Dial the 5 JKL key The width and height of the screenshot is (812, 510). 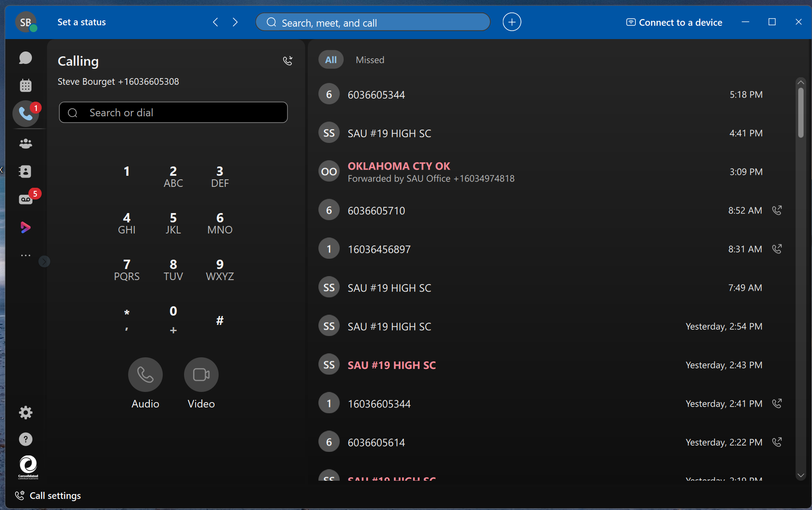tap(173, 223)
